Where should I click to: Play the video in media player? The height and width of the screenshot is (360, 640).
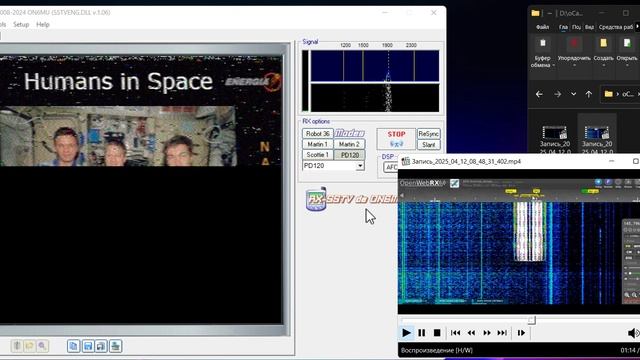pyautogui.click(x=406, y=333)
